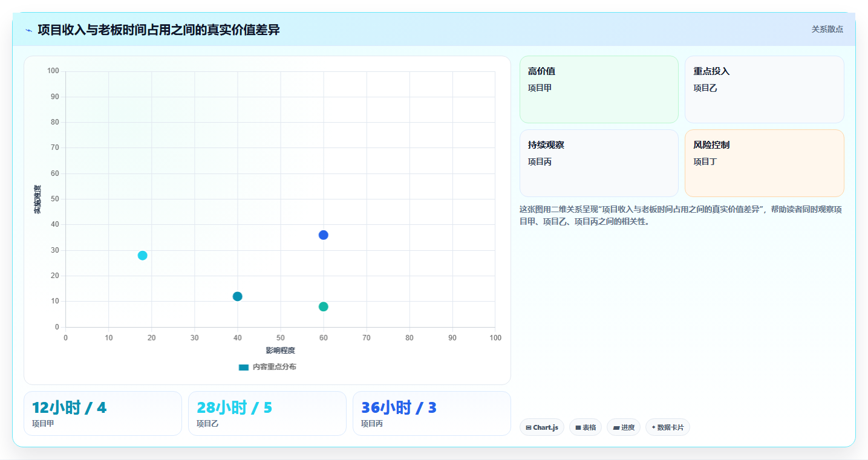Click the diamond icon in 数据卡片 chip
The height and width of the screenshot is (460, 868).
point(654,427)
